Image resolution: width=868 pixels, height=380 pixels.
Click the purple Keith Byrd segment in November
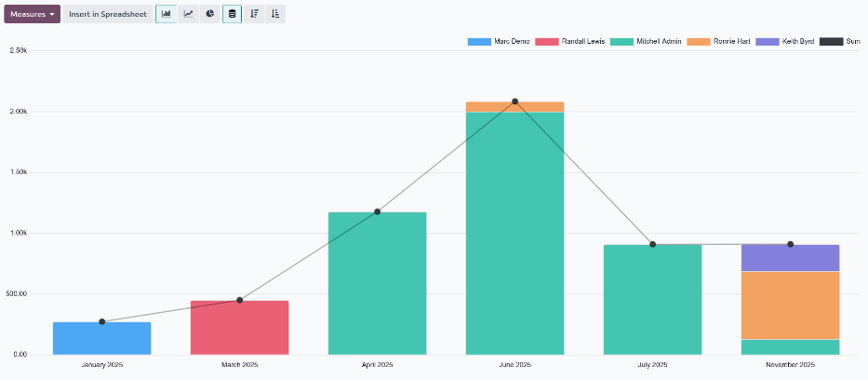pyautogui.click(x=791, y=258)
